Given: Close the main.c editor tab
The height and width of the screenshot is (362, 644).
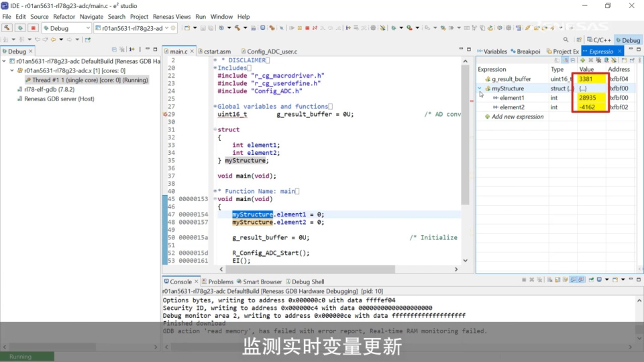Looking at the screenshot, I should (x=192, y=52).
